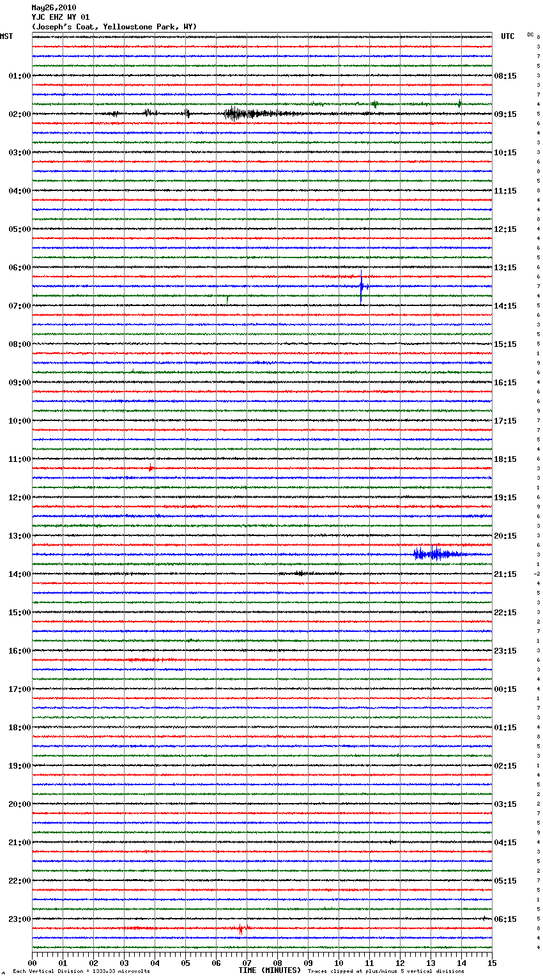Select the 08:00 MST hour label
This screenshot has height=980, width=543.
[20, 344]
